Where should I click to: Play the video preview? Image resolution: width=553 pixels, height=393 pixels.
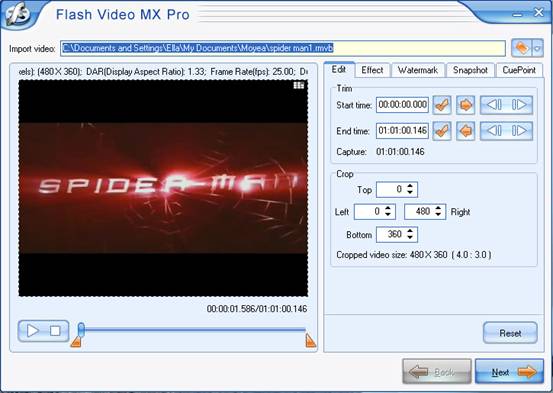click(x=32, y=331)
